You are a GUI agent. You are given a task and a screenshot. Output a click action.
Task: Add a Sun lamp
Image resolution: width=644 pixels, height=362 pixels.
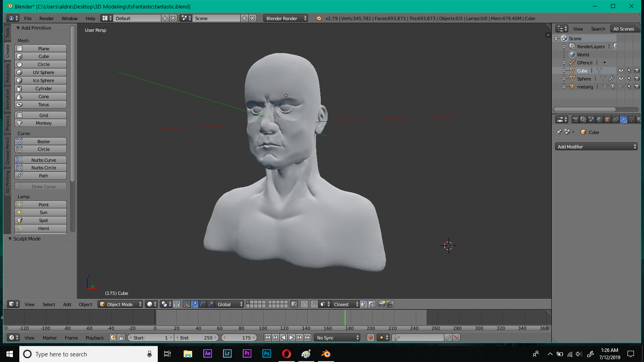pos(41,212)
